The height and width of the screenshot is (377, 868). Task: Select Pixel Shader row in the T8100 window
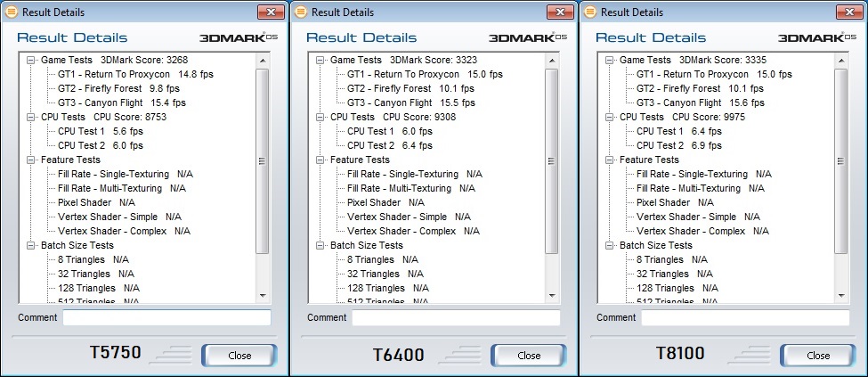(x=676, y=203)
